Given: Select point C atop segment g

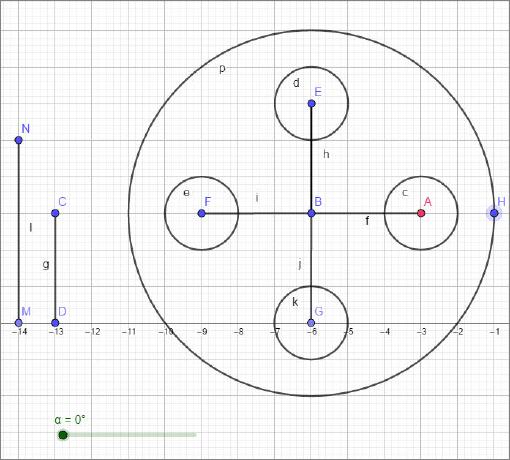Looking at the screenshot, I should [55, 213].
